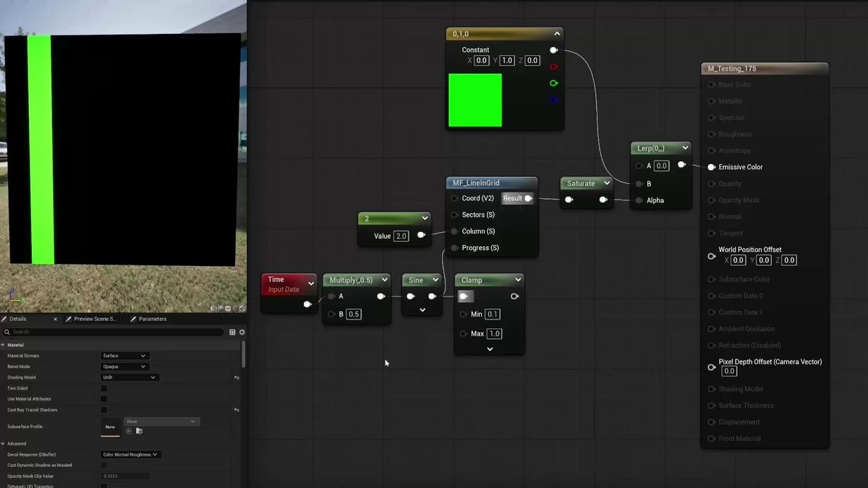
Task: Close the Details tab
Action: 56,319
